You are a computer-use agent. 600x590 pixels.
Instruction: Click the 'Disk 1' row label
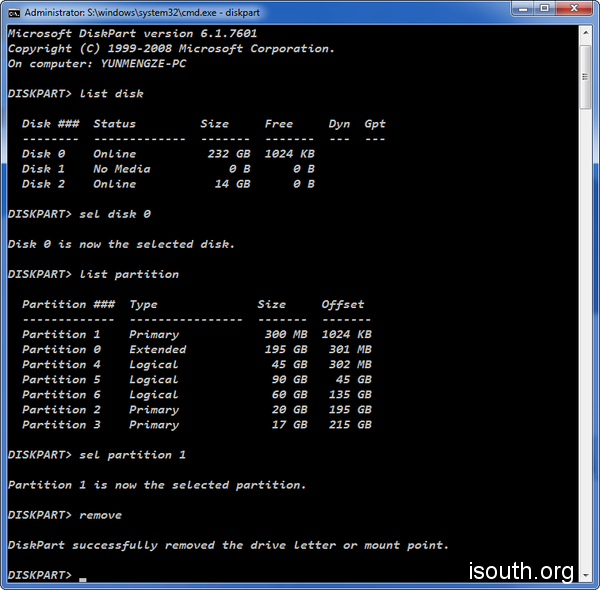(43, 169)
